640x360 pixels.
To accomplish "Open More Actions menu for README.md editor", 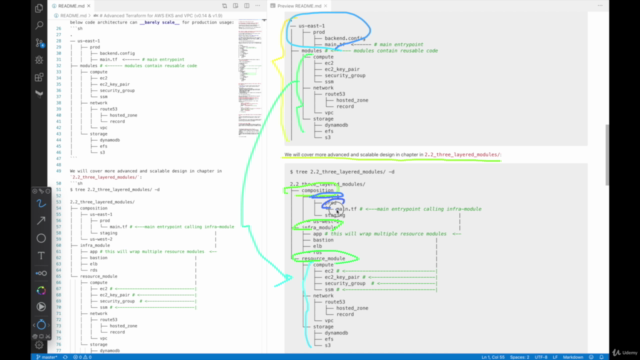I will 258,6.
